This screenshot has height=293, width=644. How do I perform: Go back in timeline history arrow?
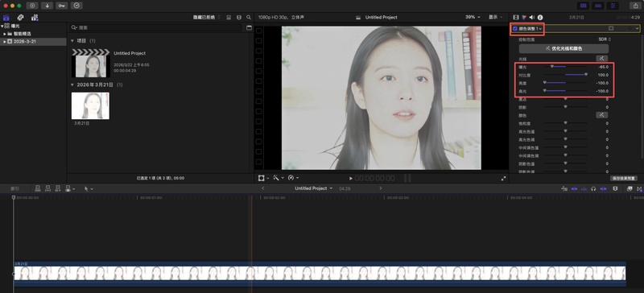pos(263,188)
